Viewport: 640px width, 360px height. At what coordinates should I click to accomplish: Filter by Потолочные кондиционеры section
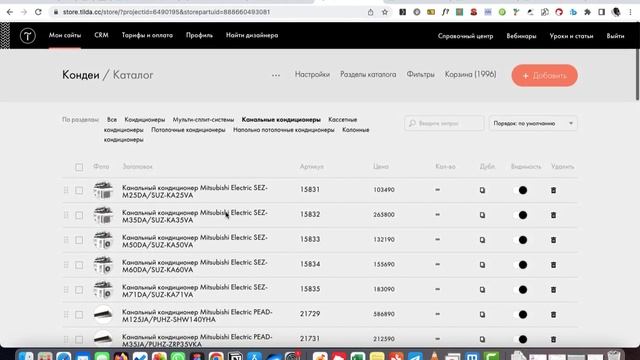coord(188,130)
